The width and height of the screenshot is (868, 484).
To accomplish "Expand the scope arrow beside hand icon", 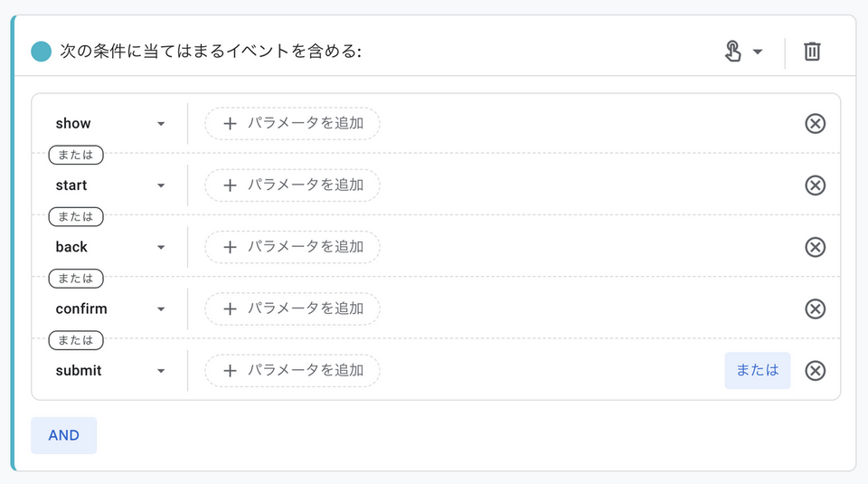I will tap(758, 52).
